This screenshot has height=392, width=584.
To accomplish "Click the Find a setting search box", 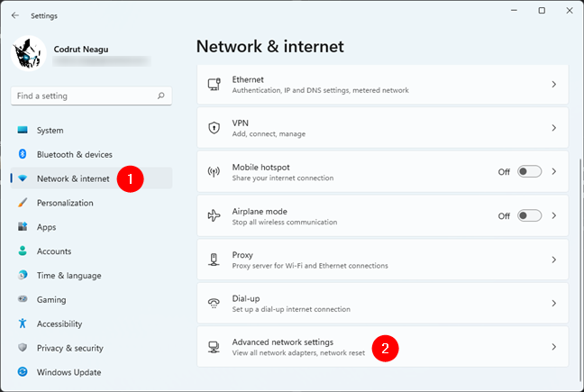I will click(x=91, y=96).
